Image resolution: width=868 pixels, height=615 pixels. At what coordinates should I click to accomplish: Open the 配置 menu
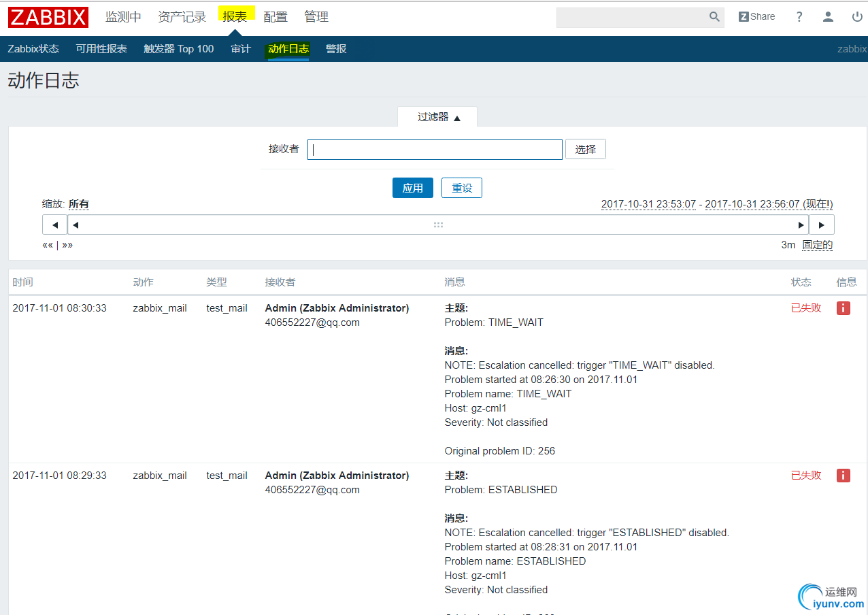(276, 17)
